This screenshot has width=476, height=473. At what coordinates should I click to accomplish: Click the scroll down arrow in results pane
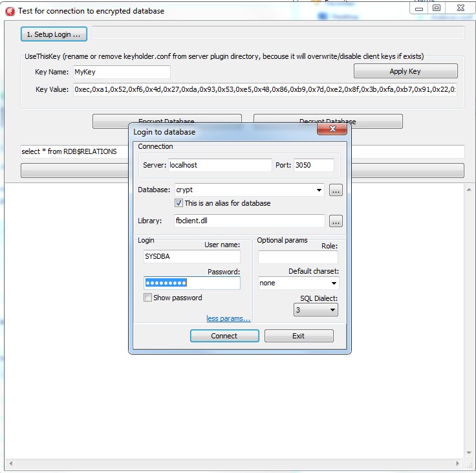click(470, 452)
